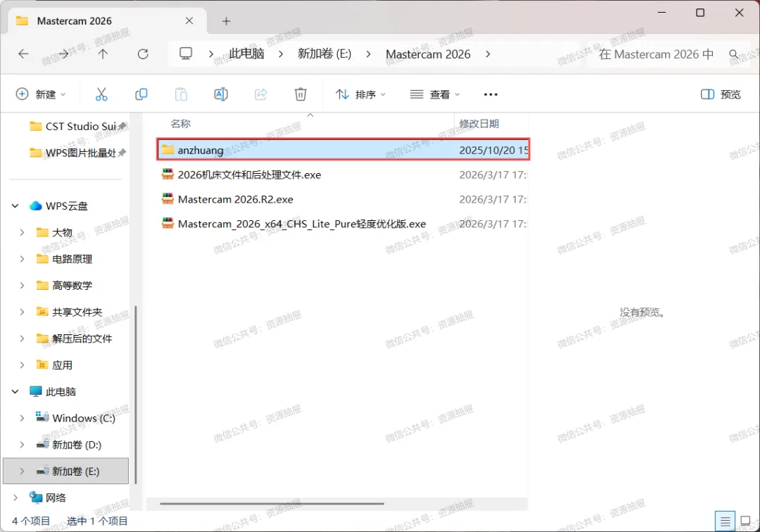Screen dimensions: 760x532
Task: Click the Paste clipboard icon
Action: pyautogui.click(x=181, y=94)
